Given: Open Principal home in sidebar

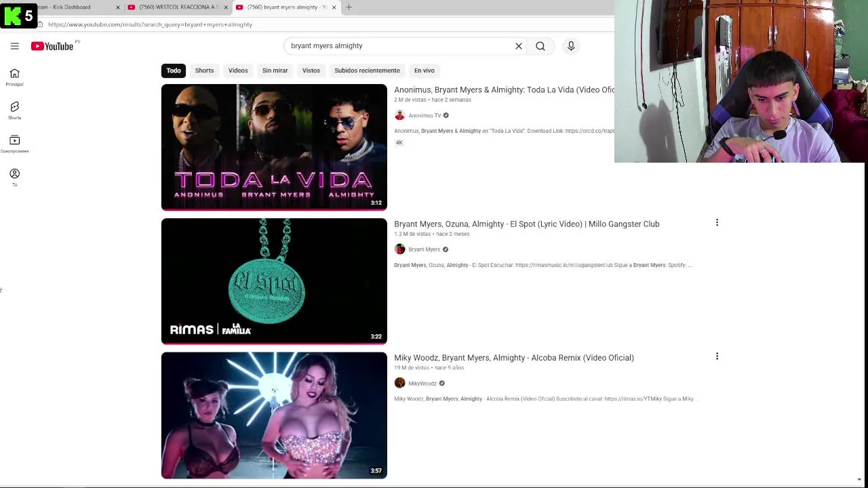Looking at the screenshot, I should [x=14, y=77].
